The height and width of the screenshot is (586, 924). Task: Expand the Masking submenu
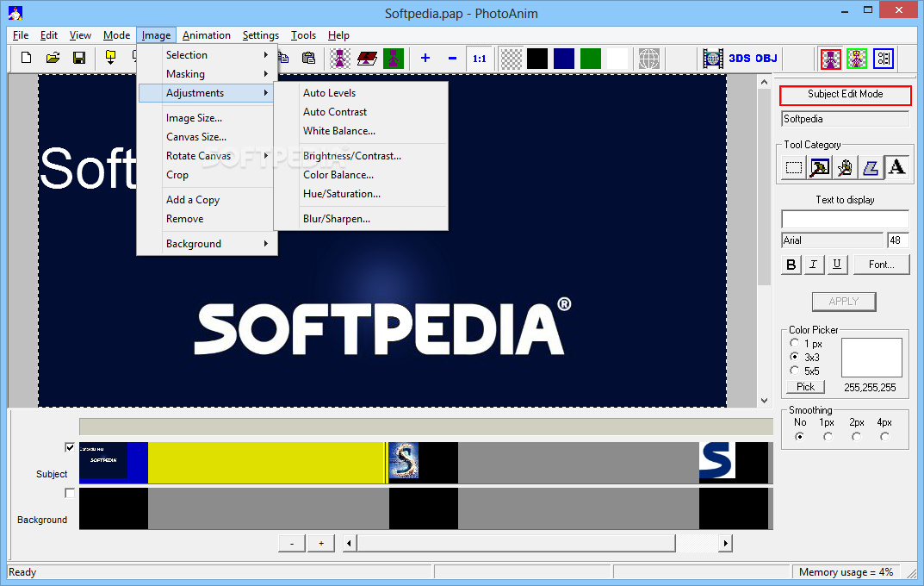[x=208, y=74]
